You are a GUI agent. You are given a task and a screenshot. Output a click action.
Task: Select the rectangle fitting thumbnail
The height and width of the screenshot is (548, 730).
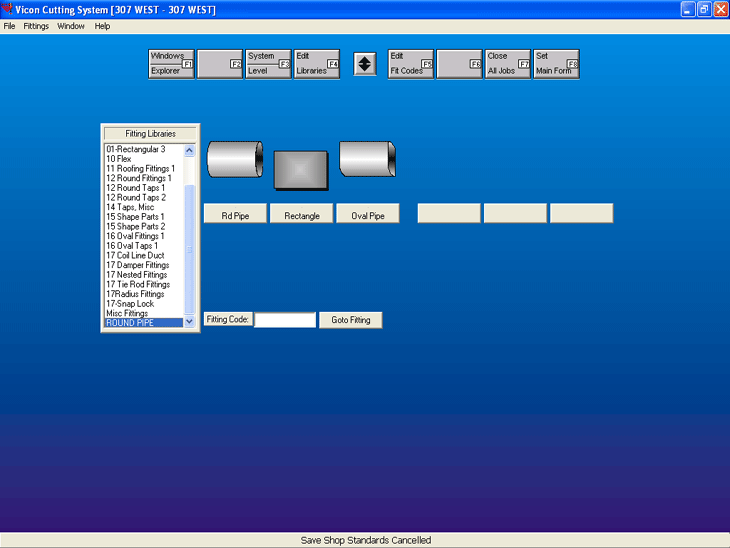(301, 169)
